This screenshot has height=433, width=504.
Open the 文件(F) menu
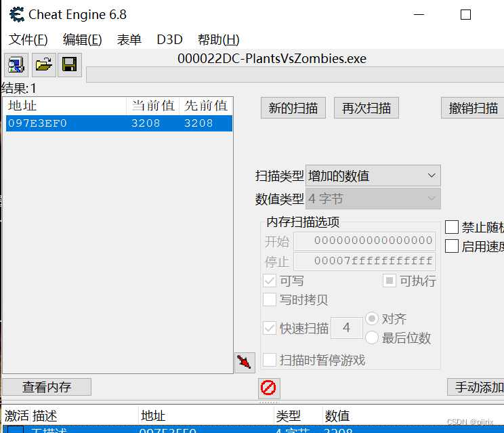point(28,40)
